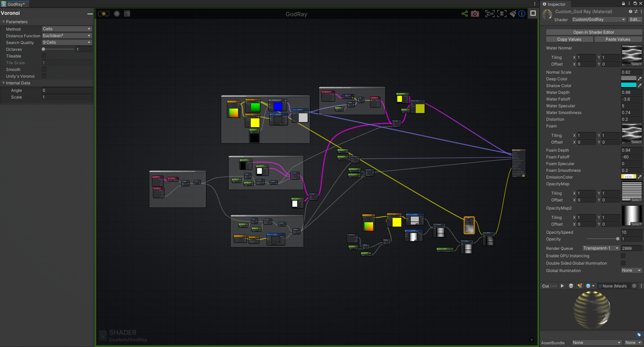644x347 pixels.
Task: Open the Render Queue Transparent-1 dropdown
Action: coord(601,248)
